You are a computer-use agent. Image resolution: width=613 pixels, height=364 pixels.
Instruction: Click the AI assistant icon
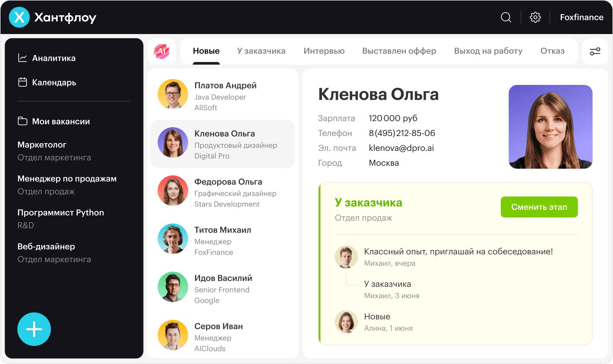[162, 51]
